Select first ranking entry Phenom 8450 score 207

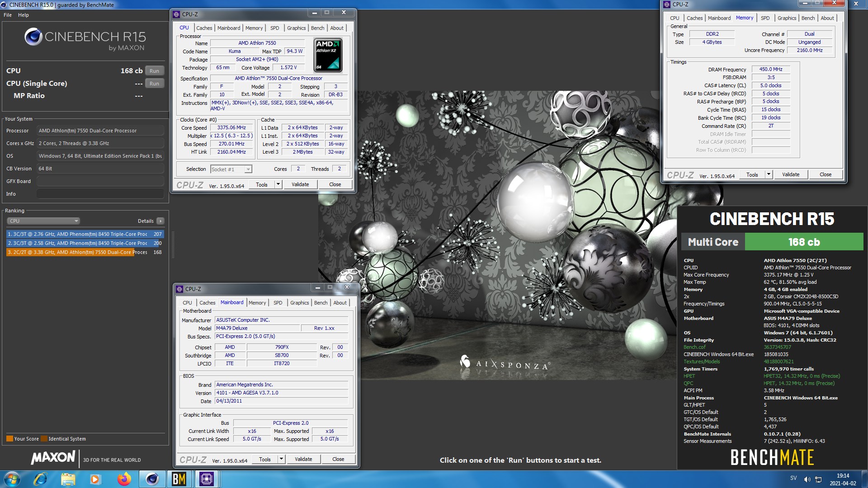[x=85, y=234]
